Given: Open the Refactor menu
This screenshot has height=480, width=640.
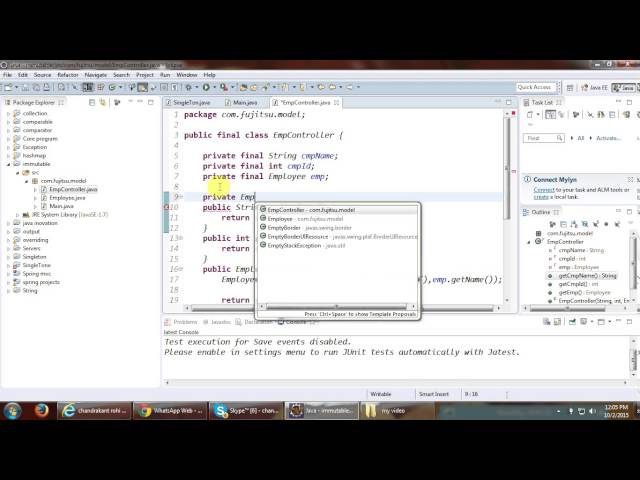Looking at the screenshot, I should [68, 75].
